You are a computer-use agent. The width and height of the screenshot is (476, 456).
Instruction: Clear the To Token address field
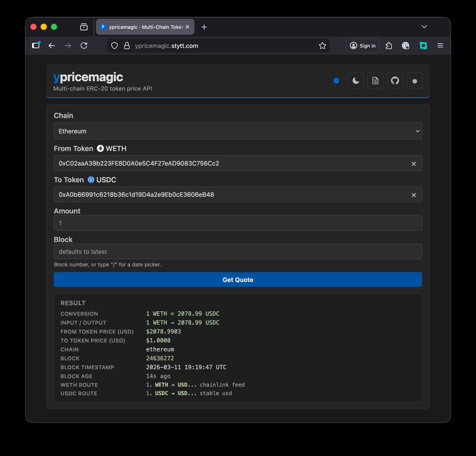(x=414, y=195)
